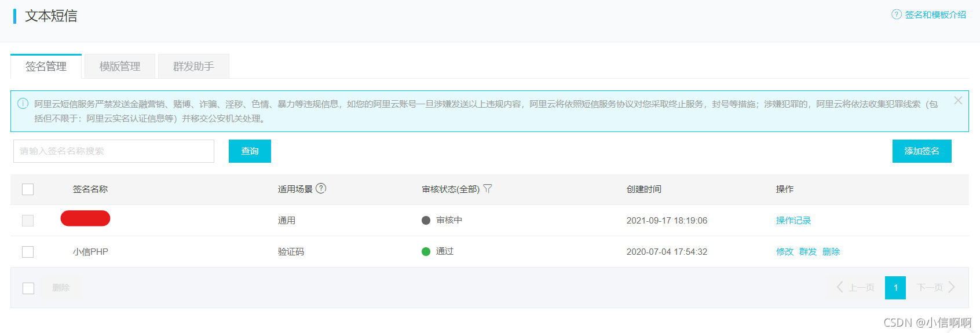The image size is (980, 333).
Task: Click the footer 删除 batch button
Action: coord(61,288)
